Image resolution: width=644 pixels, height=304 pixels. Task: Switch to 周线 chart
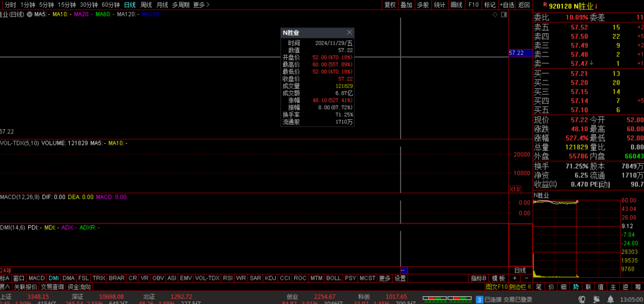point(146,5)
